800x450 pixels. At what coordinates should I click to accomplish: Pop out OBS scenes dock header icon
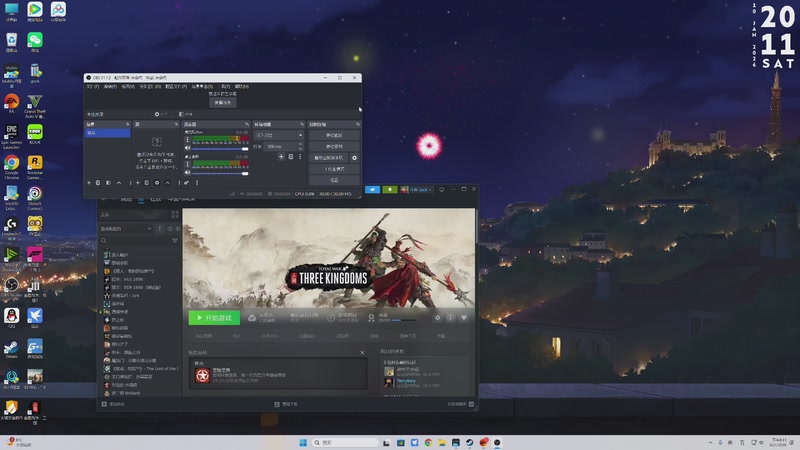128,124
